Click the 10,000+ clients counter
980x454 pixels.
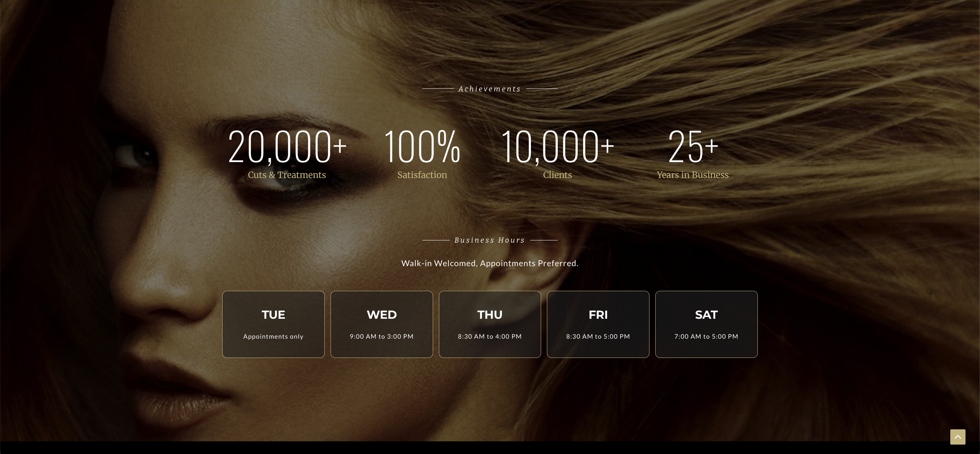tap(557, 146)
